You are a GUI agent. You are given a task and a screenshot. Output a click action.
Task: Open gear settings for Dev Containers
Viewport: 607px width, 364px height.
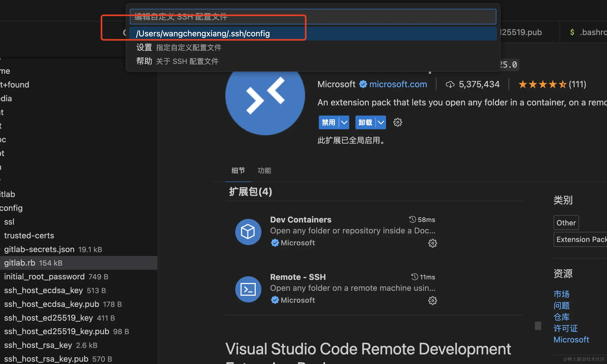pos(432,243)
